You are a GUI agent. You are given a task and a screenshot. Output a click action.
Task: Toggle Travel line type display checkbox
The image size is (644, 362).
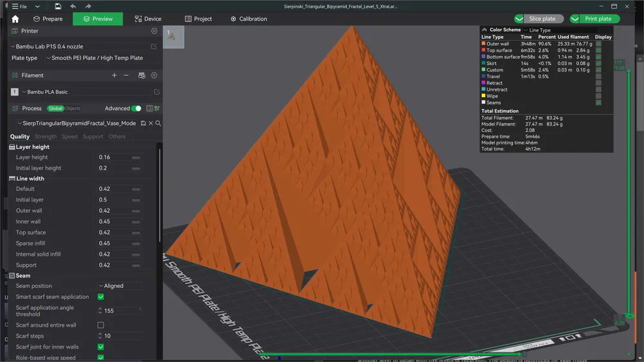598,77
